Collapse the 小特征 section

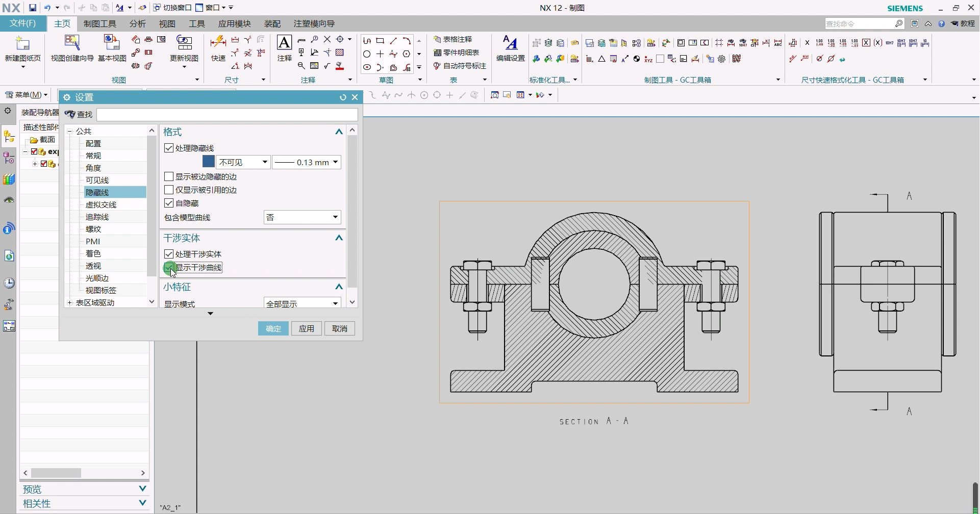point(339,287)
